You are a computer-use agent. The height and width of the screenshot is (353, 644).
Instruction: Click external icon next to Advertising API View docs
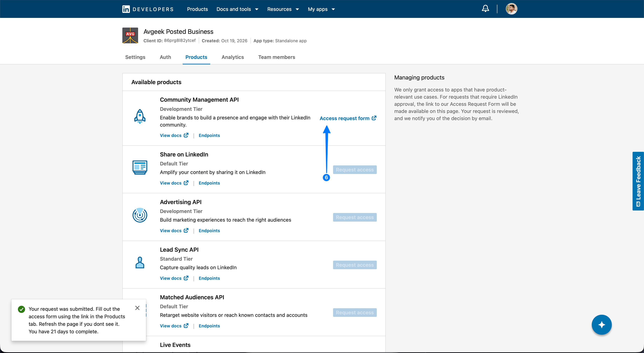click(x=186, y=230)
